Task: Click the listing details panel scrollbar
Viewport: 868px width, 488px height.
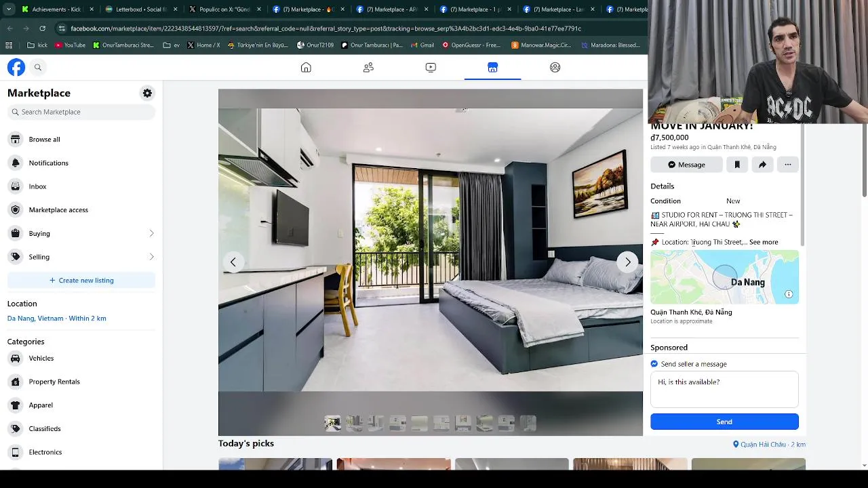Action: [x=803, y=185]
